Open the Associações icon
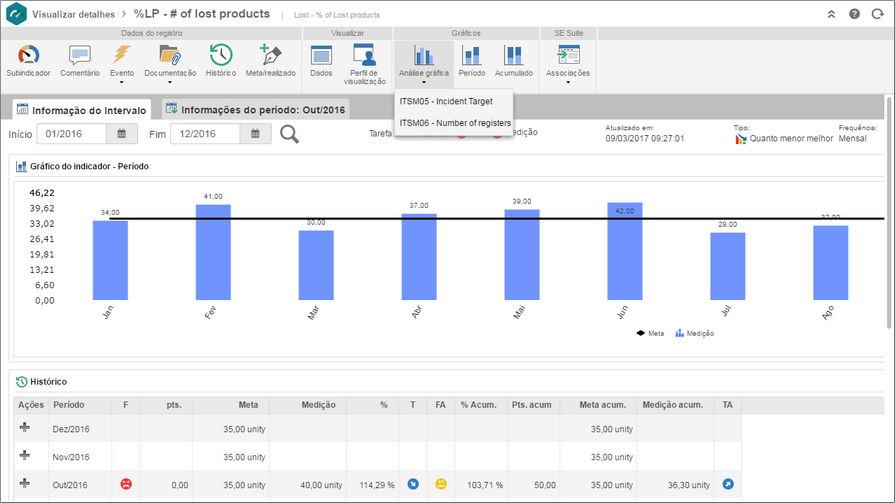 pyautogui.click(x=568, y=55)
